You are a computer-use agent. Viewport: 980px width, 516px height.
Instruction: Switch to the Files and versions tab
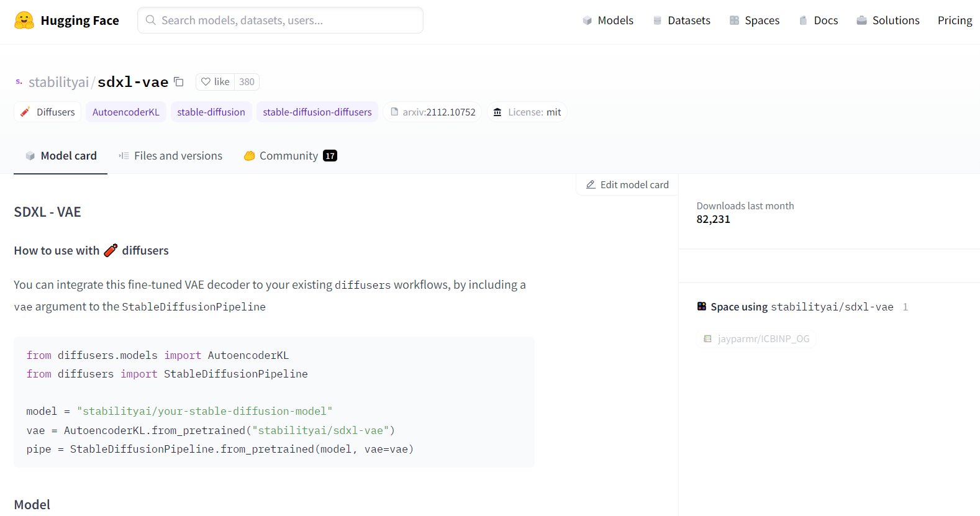pyautogui.click(x=171, y=156)
